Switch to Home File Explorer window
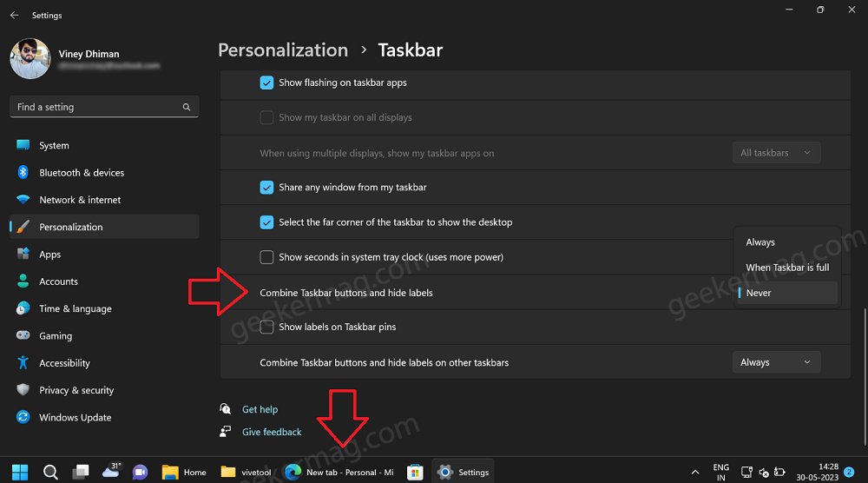 (184, 472)
